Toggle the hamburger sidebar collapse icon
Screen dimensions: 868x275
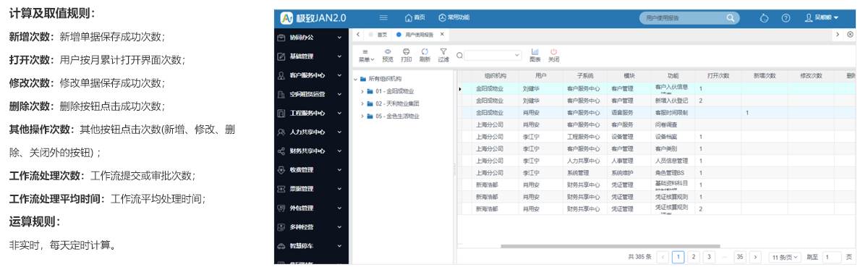coord(383,17)
